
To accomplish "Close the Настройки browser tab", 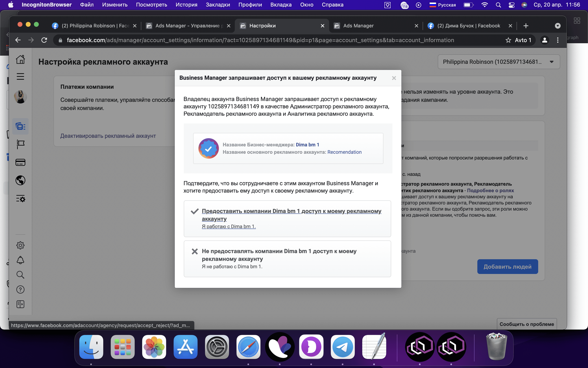I will [322, 26].
